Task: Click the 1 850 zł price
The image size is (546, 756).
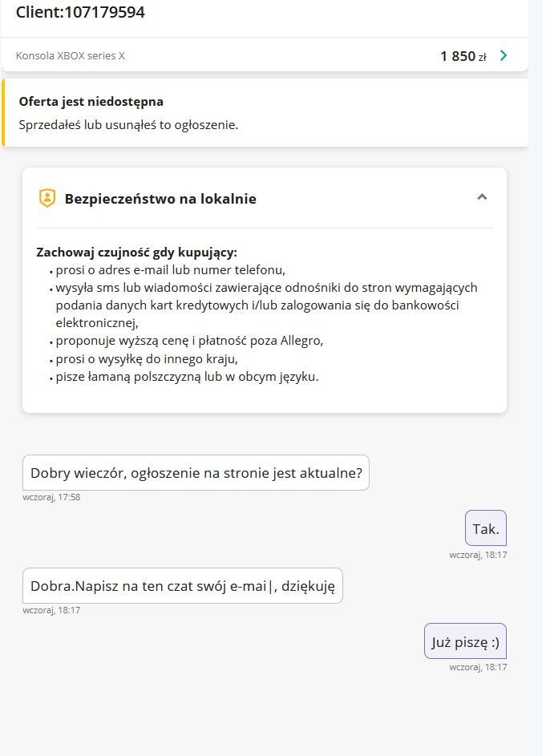Action: click(463, 56)
